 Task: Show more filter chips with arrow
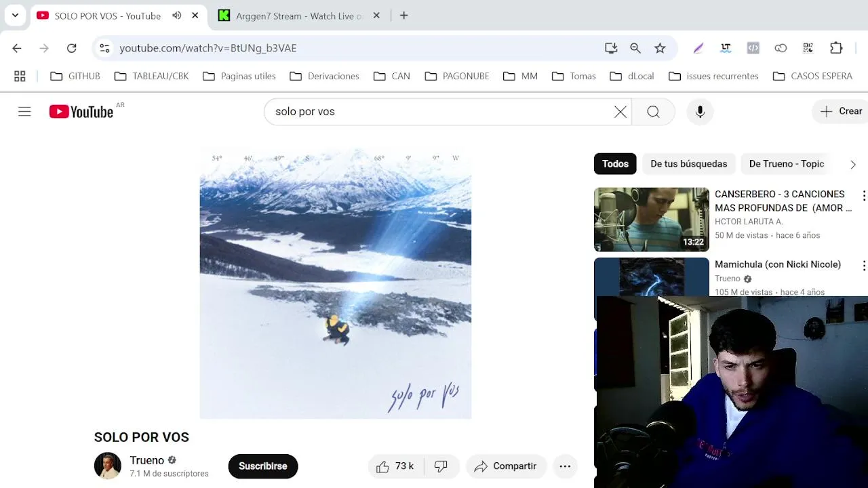853,164
